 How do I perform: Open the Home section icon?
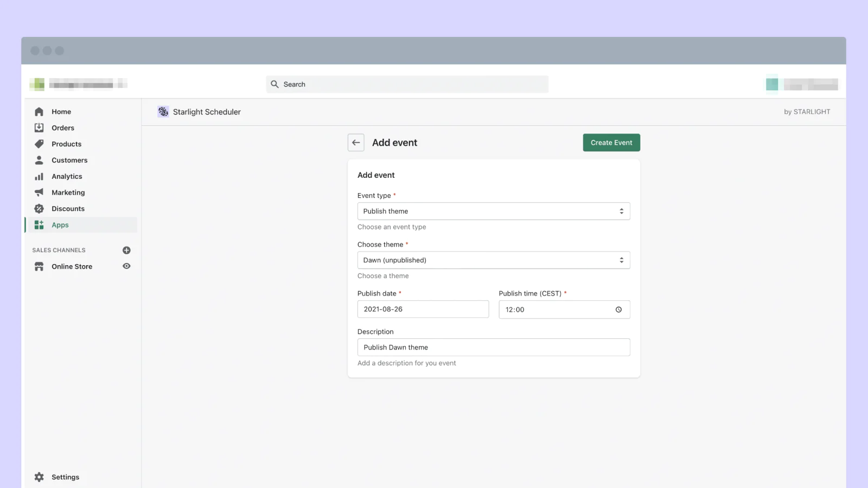(39, 112)
